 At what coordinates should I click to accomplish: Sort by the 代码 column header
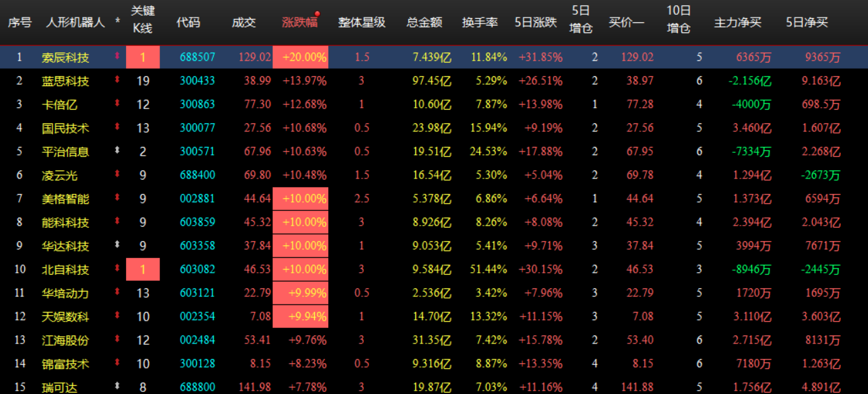pyautogui.click(x=188, y=22)
